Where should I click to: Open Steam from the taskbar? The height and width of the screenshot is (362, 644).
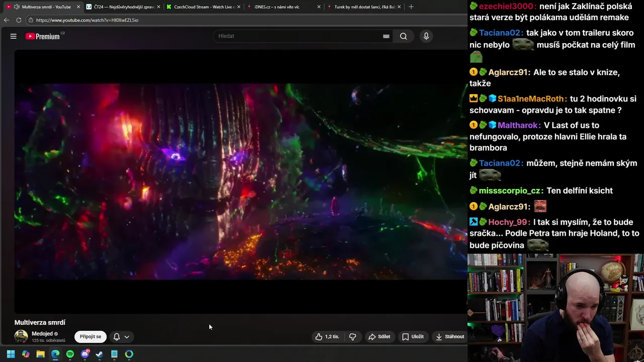pos(100,354)
